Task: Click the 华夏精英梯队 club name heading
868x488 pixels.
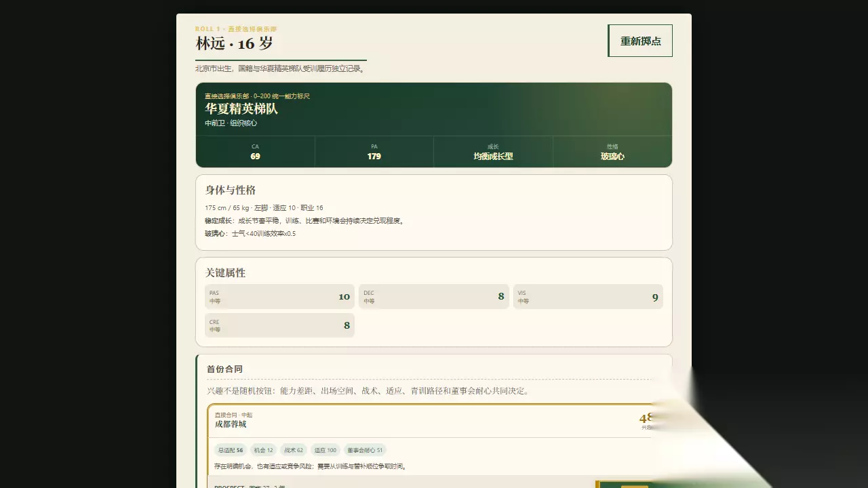Action: [241, 109]
